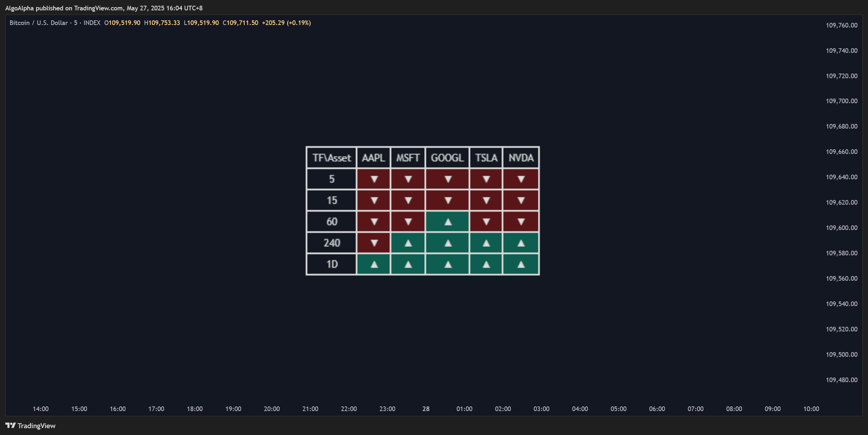Click the TF\Asset table header cell
This screenshot has width=868, height=435.
pyautogui.click(x=331, y=157)
